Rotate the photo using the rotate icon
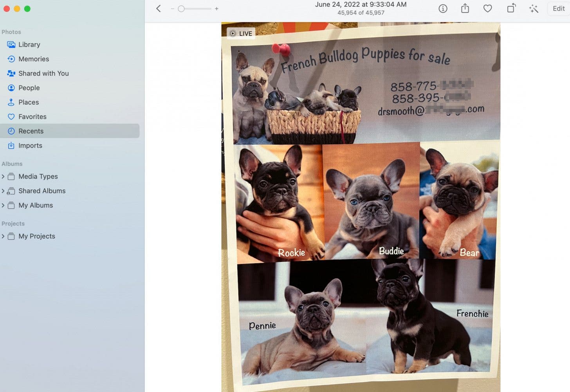This screenshot has height=392, width=570. click(511, 8)
